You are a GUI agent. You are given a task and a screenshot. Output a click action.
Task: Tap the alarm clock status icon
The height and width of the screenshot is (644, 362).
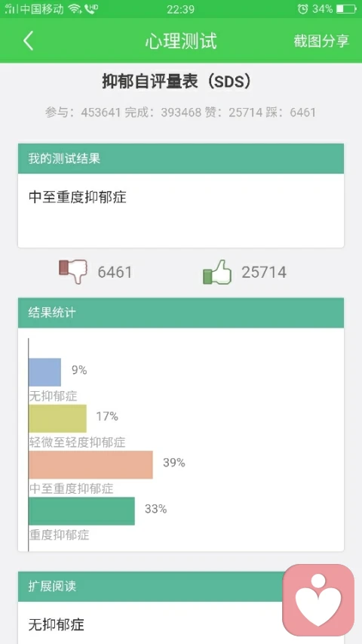click(x=302, y=8)
